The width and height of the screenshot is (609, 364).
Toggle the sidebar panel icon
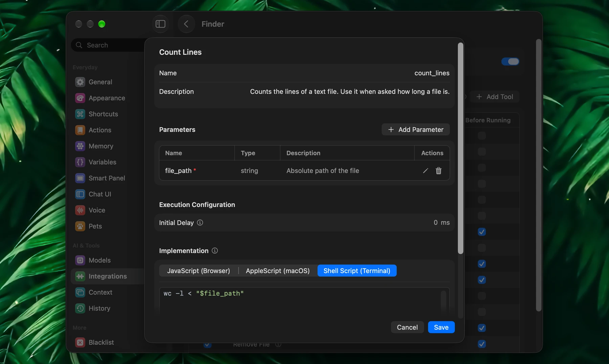160,24
